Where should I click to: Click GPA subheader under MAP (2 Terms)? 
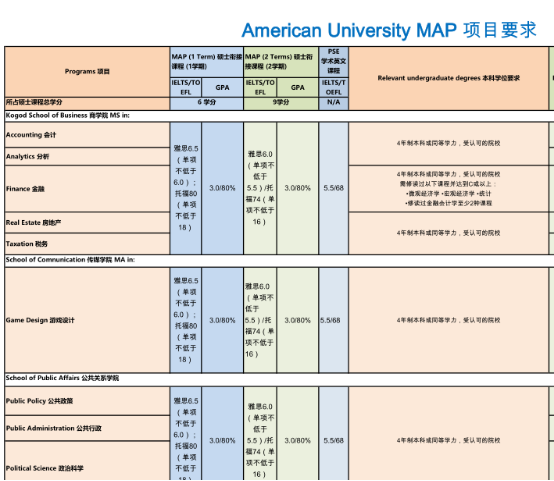(297, 87)
